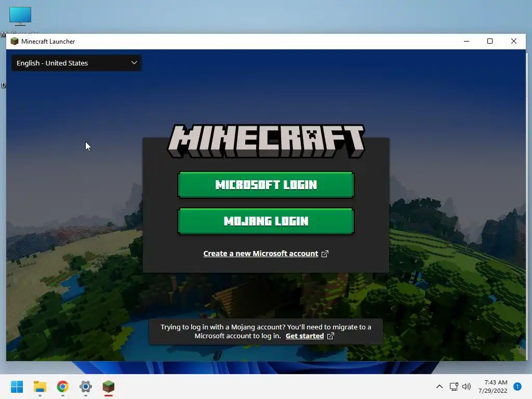
Task: Launch Google Chrome from the taskbar
Action: [x=63, y=387]
